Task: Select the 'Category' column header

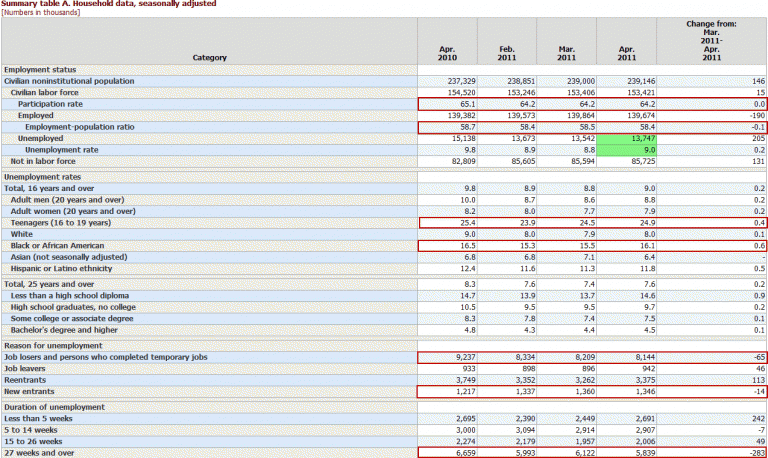Action: click(209, 57)
